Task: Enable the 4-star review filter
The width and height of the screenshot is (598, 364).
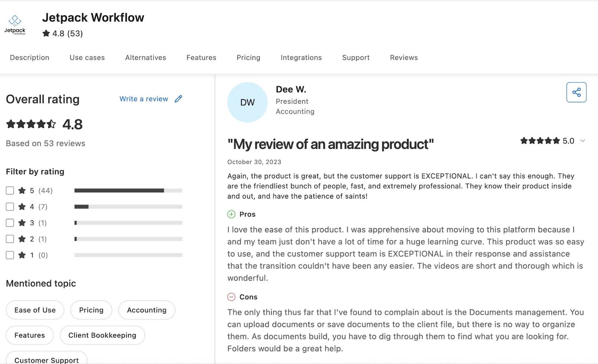Action: [x=10, y=206]
